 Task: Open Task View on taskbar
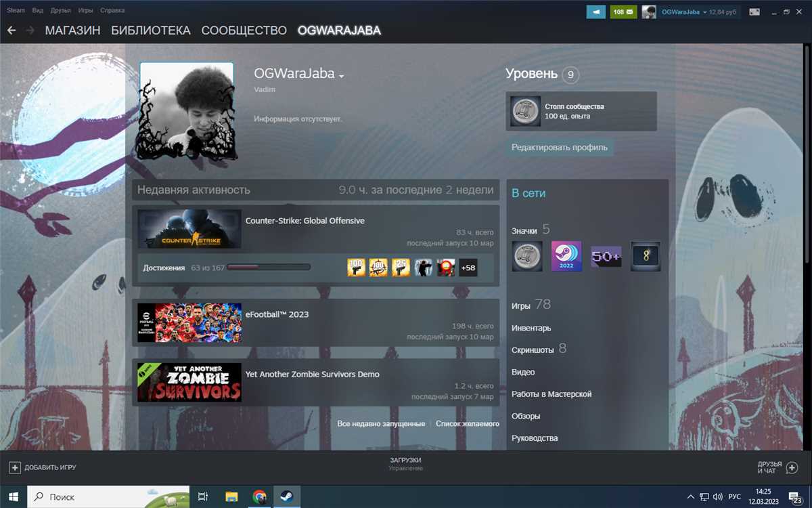[x=203, y=496]
